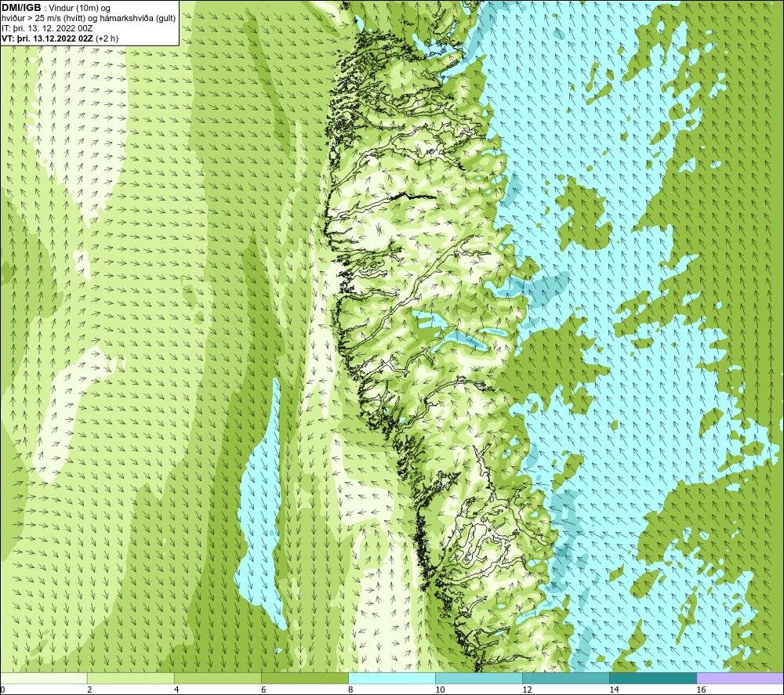
Task: Click the scale label '0'
Action: click(2, 690)
